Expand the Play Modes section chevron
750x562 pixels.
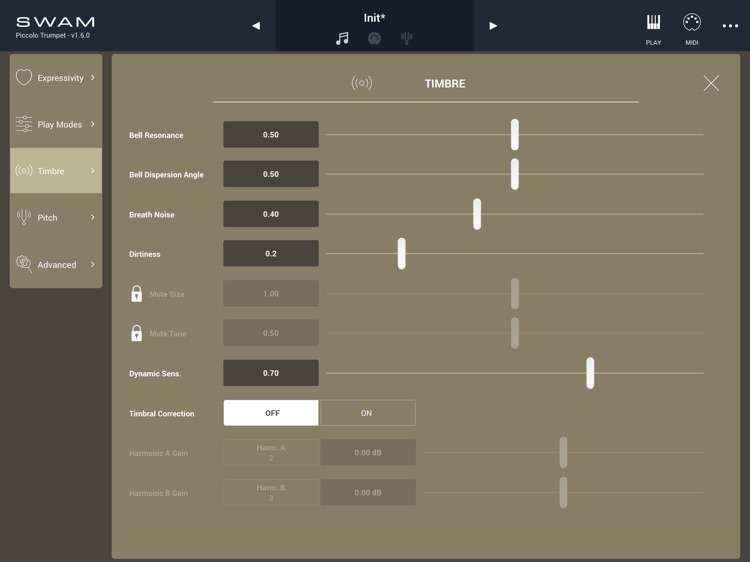coord(93,124)
